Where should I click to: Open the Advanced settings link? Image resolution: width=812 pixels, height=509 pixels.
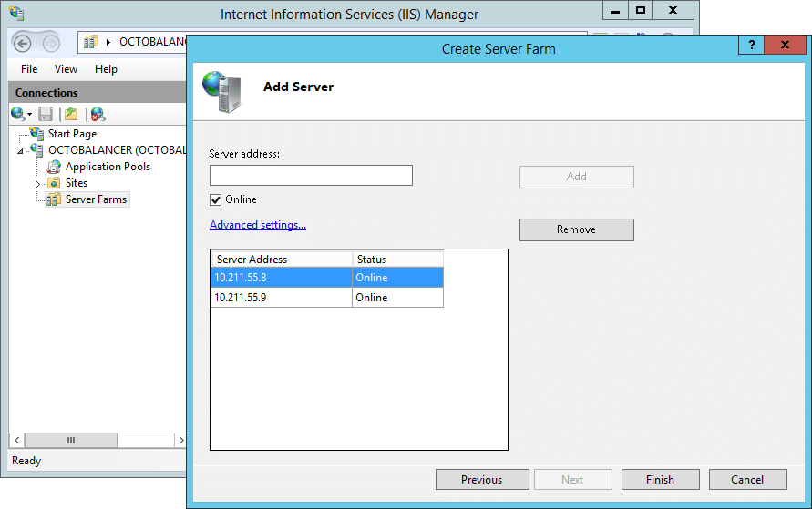pos(258,225)
